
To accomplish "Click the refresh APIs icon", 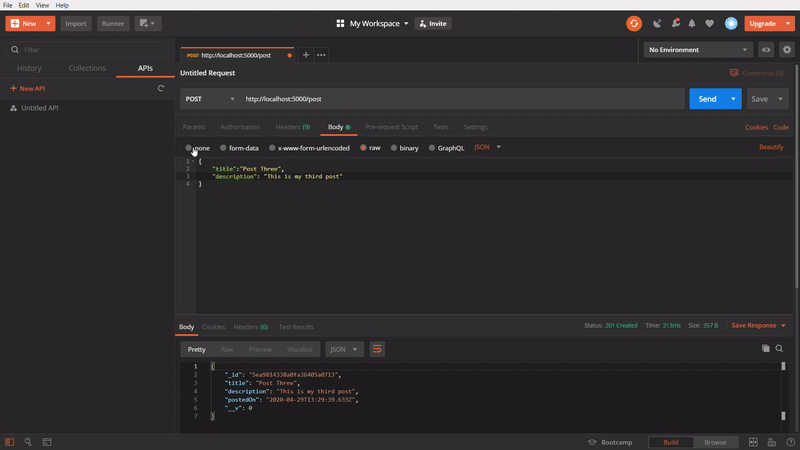I will (x=161, y=88).
